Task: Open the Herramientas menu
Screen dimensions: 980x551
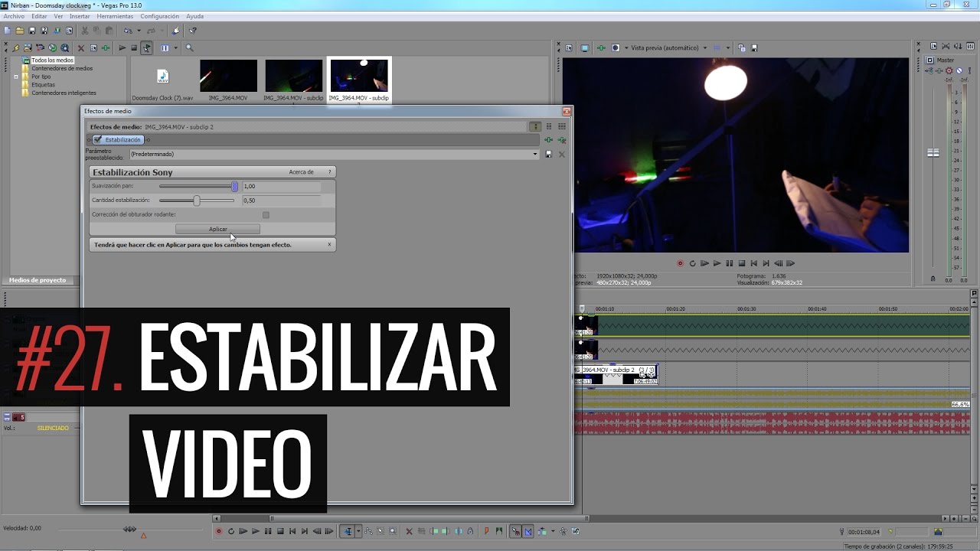Action: pos(115,16)
